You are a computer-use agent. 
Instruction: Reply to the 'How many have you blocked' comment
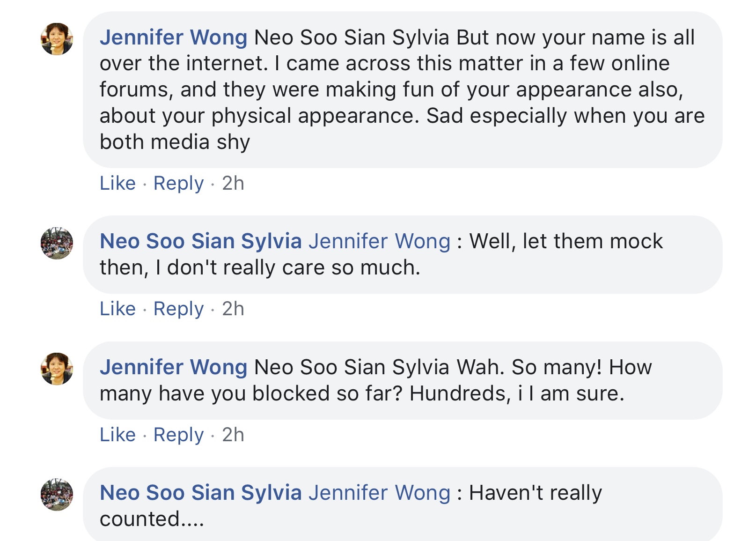[x=178, y=435]
